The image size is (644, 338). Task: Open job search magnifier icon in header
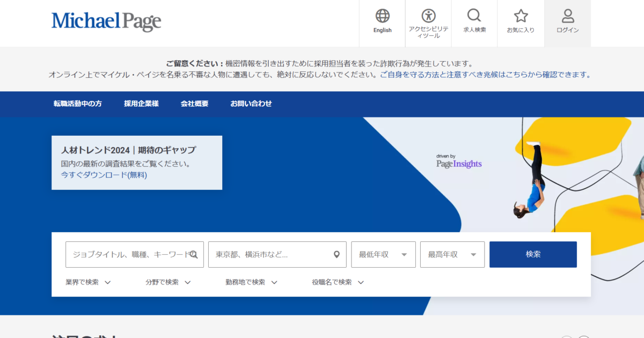(x=474, y=16)
